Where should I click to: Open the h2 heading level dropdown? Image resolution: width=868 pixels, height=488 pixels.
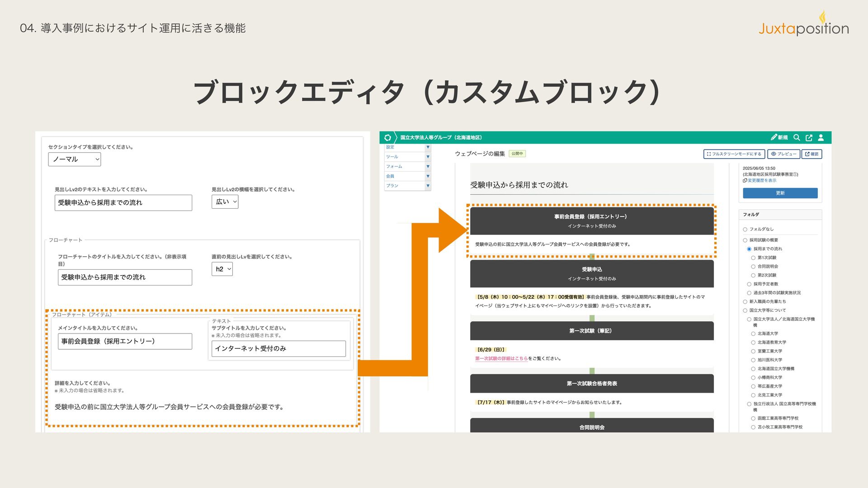(x=222, y=269)
